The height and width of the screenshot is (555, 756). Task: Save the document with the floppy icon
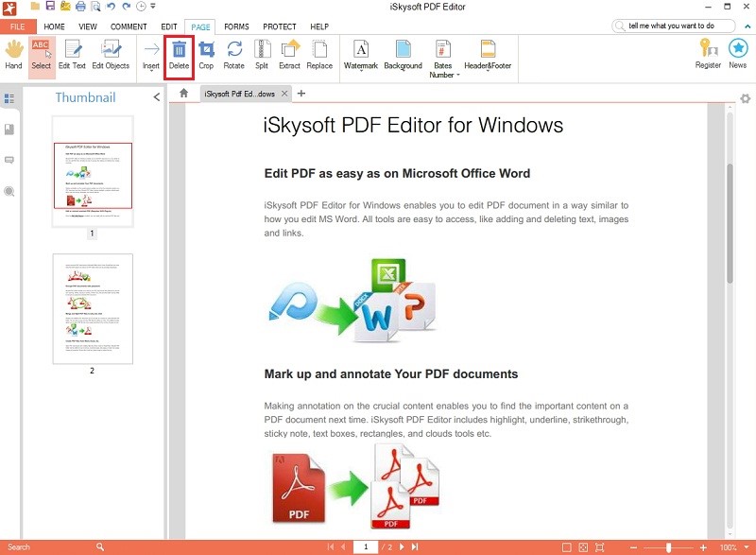tap(50, 7)
